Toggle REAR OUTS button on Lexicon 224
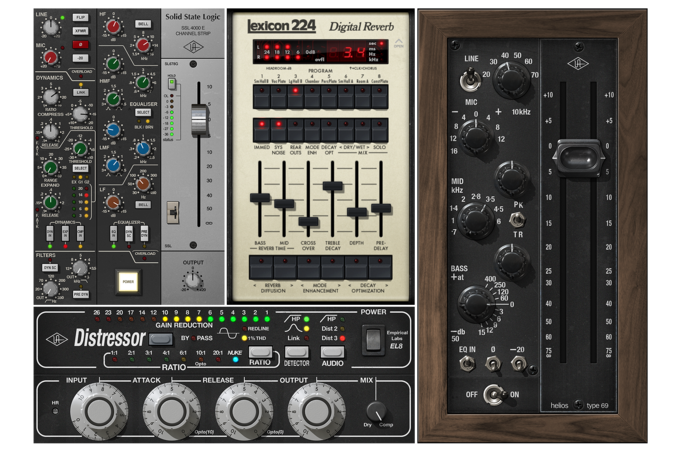The height and width of the screenshot is (454, 680). [x=295, y=130]
